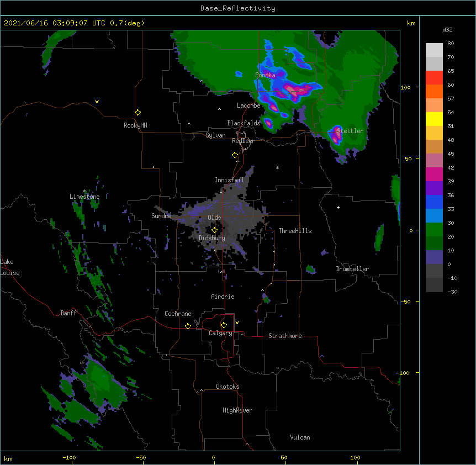Screen dimensions: 476x465
Task: Click the ThreeHills label
Action: [x=295, y=231]
